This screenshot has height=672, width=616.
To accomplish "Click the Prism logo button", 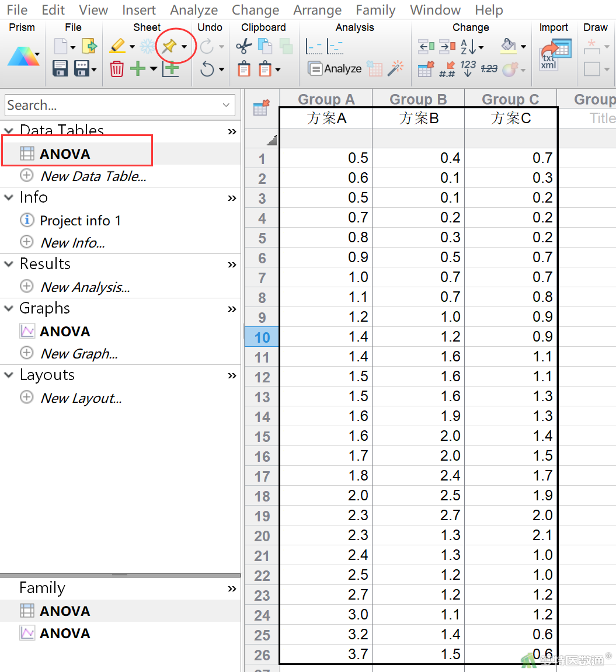I will [23, 57].
